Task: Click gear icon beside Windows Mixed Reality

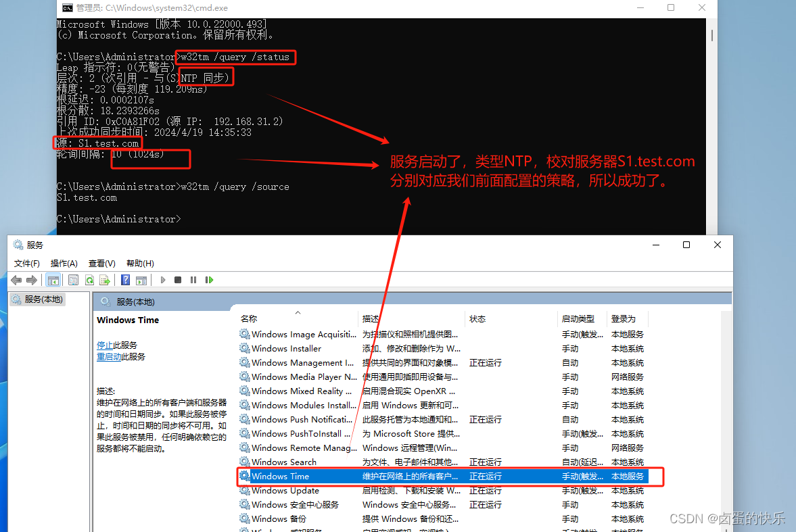Action: pyautogui.click(x=245, y=391)
